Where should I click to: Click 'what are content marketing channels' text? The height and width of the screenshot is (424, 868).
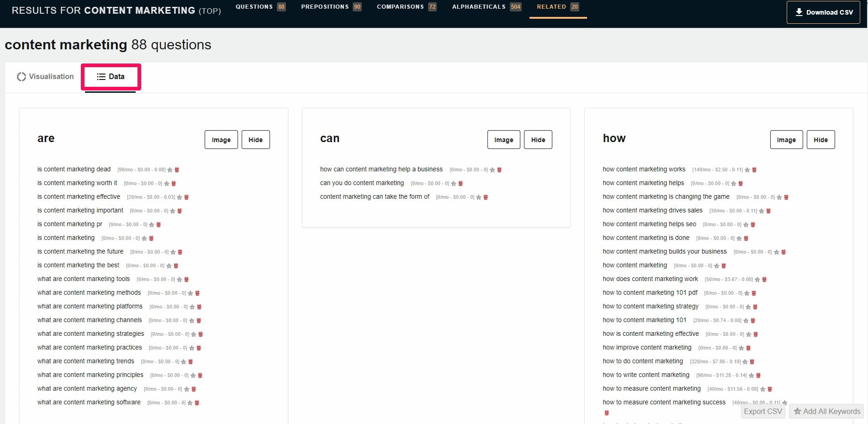[90, 320]
